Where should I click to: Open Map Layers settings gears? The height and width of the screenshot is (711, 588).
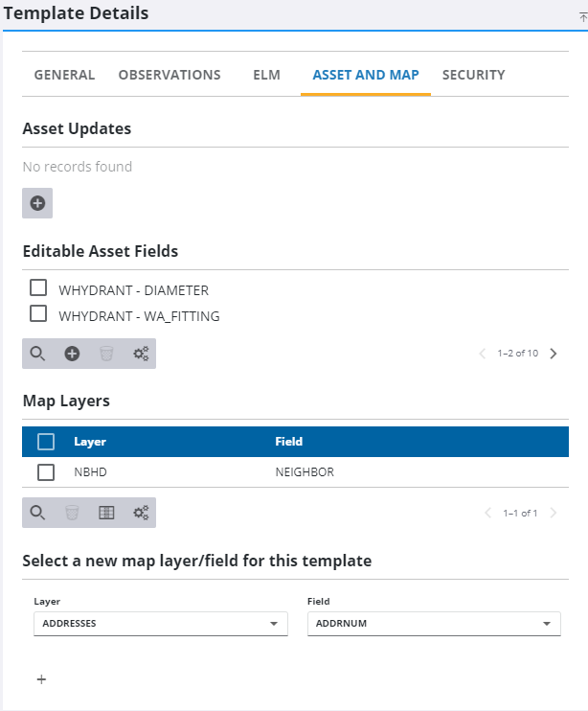point(141,513)
